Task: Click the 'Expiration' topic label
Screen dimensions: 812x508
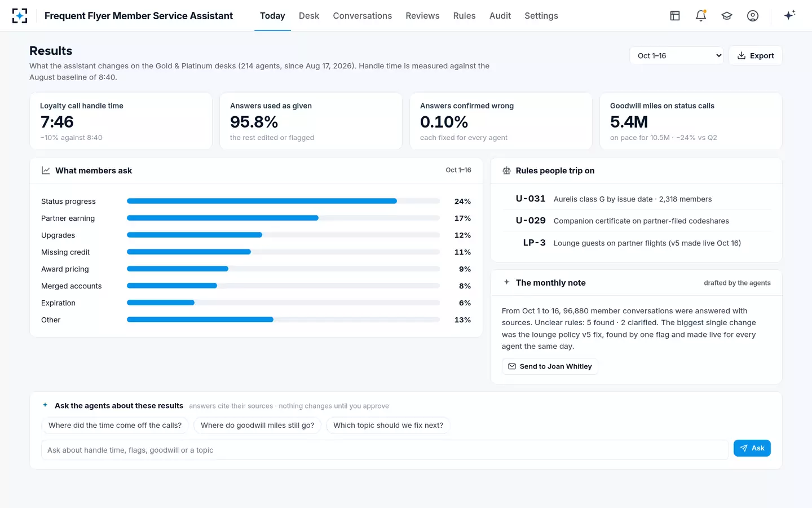Action: point(58,303)
